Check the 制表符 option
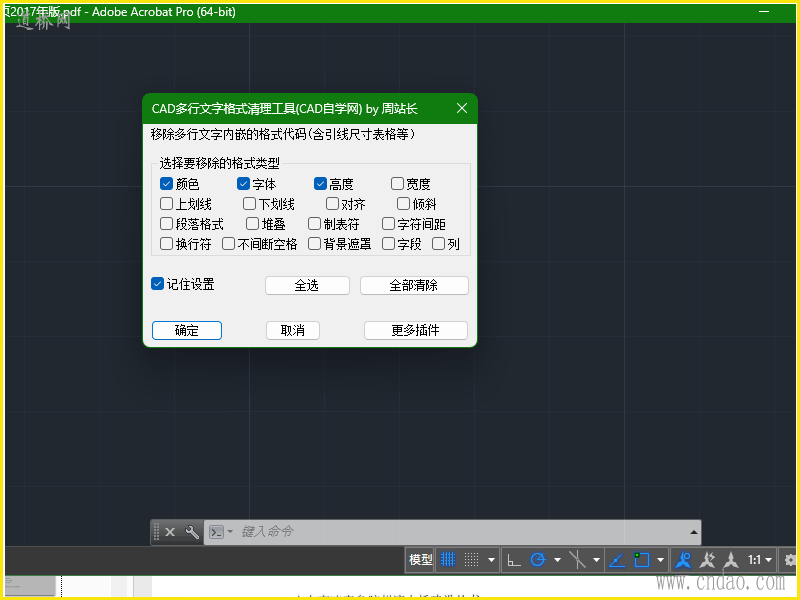 (x=314, y=223)
